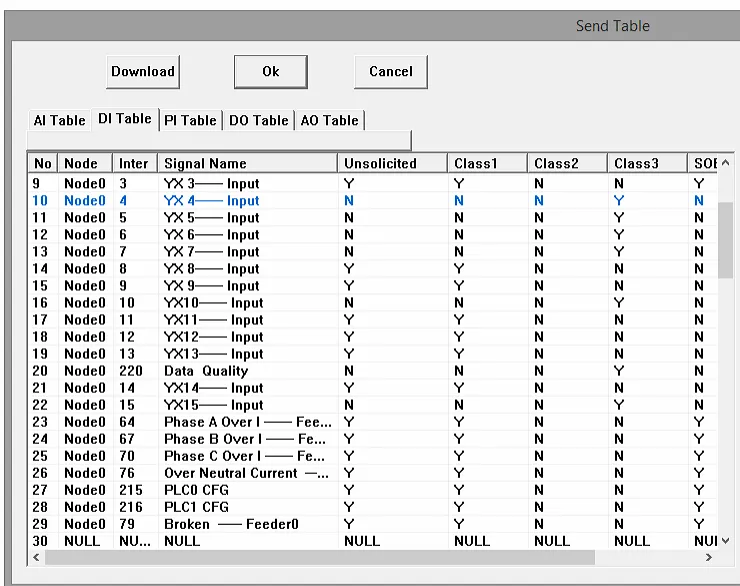Select signal 'YX14—— Input'
The image size is (740, 586).
213,388
